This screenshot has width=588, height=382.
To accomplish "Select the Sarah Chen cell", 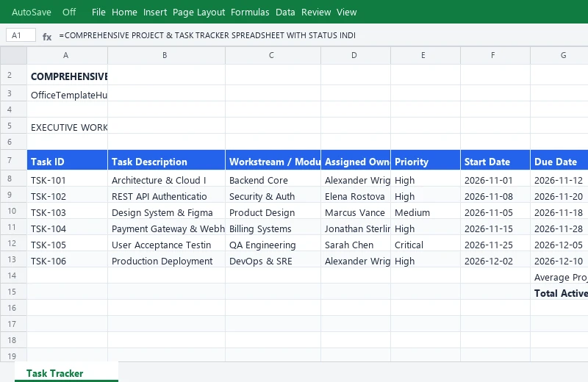I will pos(356,243).
